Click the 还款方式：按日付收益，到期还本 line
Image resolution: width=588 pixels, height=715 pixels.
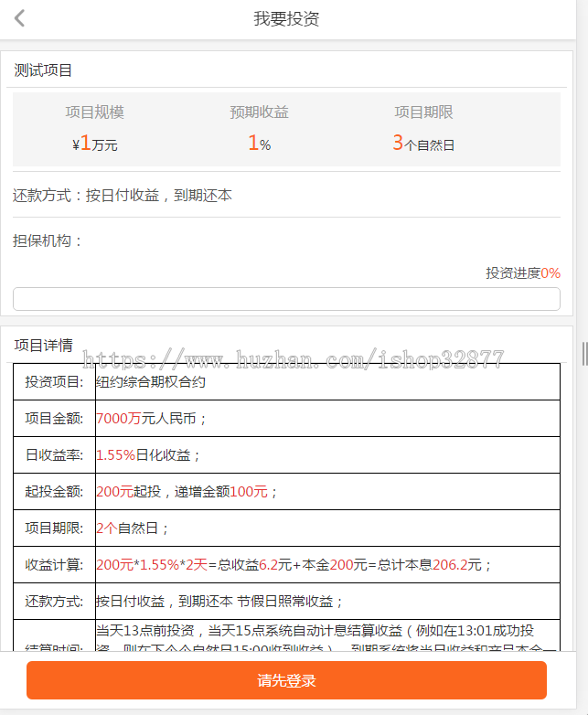point(123,196)
